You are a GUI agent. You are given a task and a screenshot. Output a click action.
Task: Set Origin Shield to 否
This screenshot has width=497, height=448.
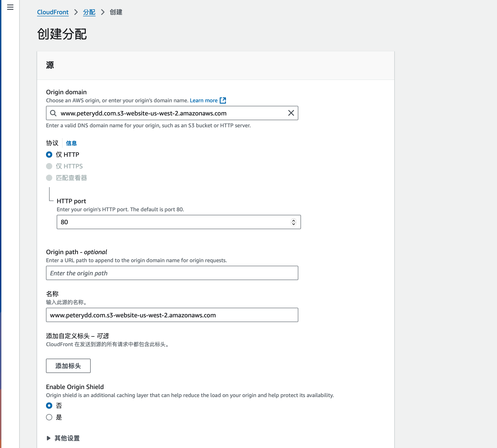(49, 405)
